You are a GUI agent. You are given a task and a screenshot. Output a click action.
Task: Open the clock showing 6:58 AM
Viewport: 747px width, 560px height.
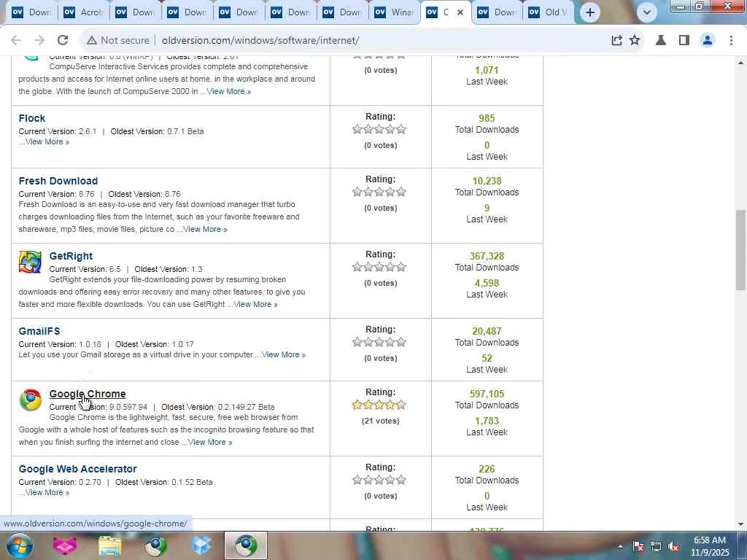(x=709, y=545)
